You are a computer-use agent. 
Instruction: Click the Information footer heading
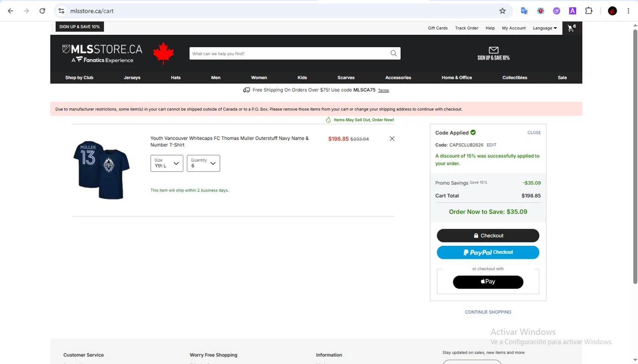[x=329, y=355]
